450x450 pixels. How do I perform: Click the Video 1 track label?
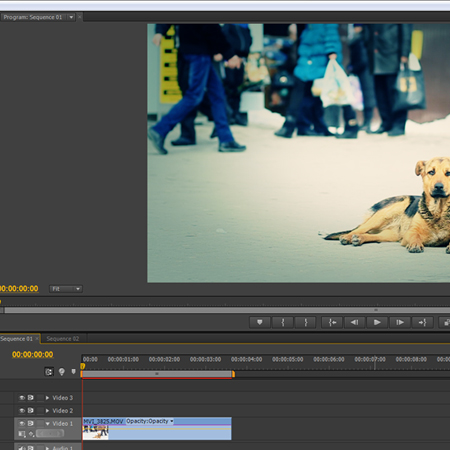[62, 424]
